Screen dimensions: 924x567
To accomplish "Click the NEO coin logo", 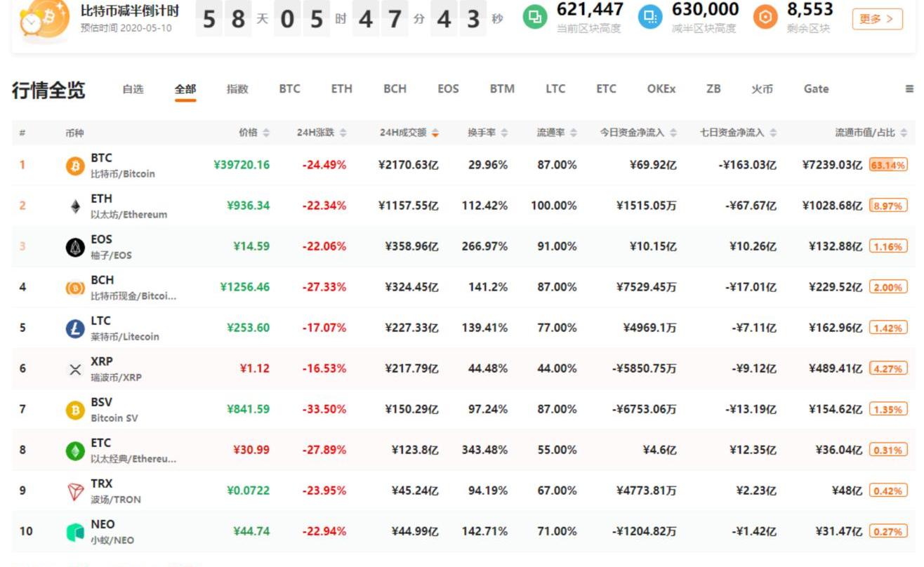I will pyautogui.click(x=75, y=532).
